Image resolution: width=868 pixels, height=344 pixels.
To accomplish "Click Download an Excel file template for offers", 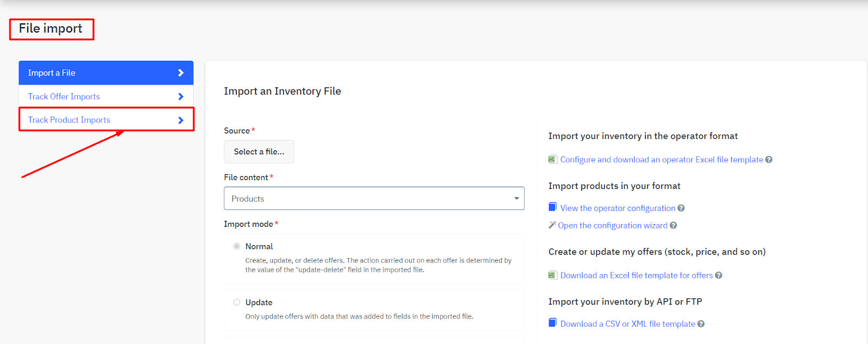I will [636, 276].
